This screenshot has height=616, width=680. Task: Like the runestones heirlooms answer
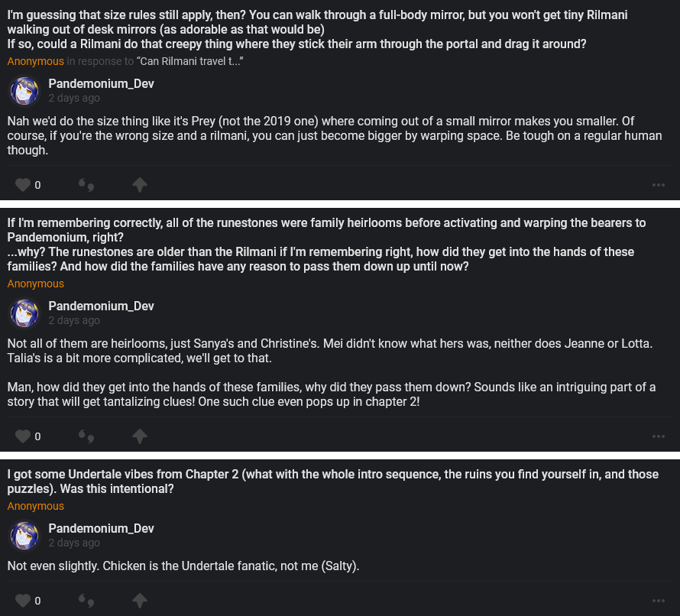click(23, 436)
